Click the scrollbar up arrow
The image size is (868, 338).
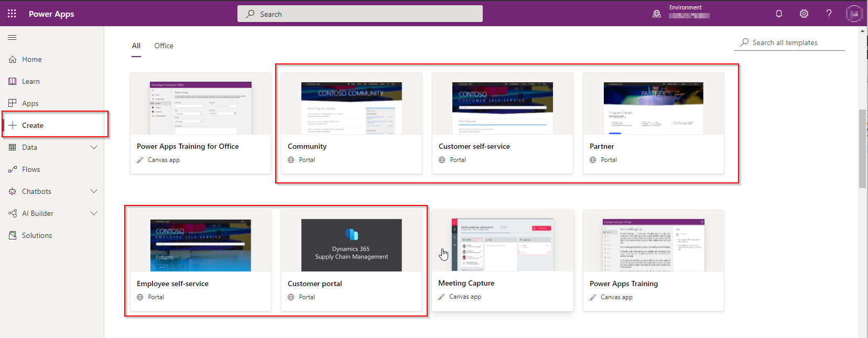pyautogui.click(x=862, y=31)
